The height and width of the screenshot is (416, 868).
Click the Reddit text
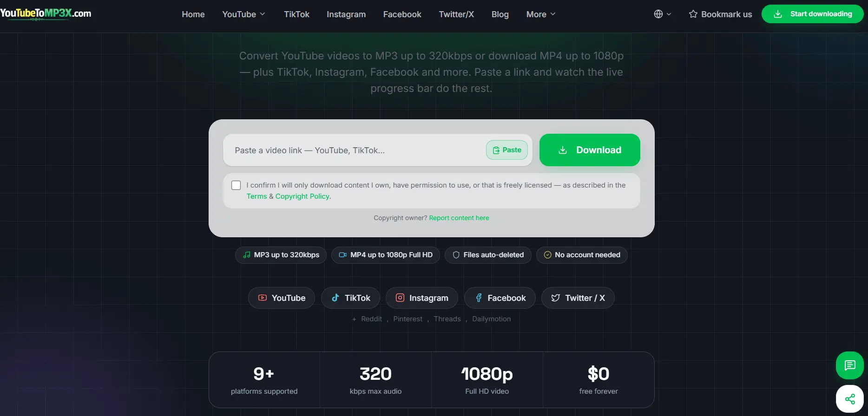click(x=371, y=319)
